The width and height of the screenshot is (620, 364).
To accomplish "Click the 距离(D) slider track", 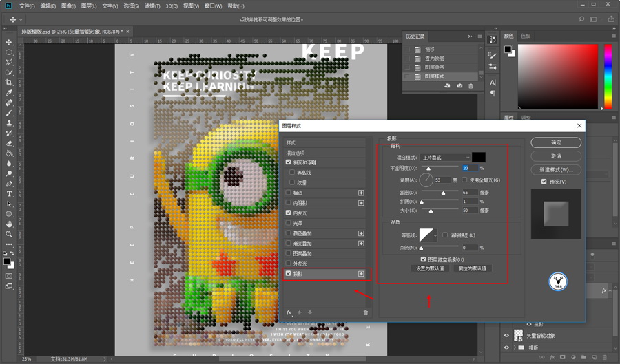I will [440, 191].
